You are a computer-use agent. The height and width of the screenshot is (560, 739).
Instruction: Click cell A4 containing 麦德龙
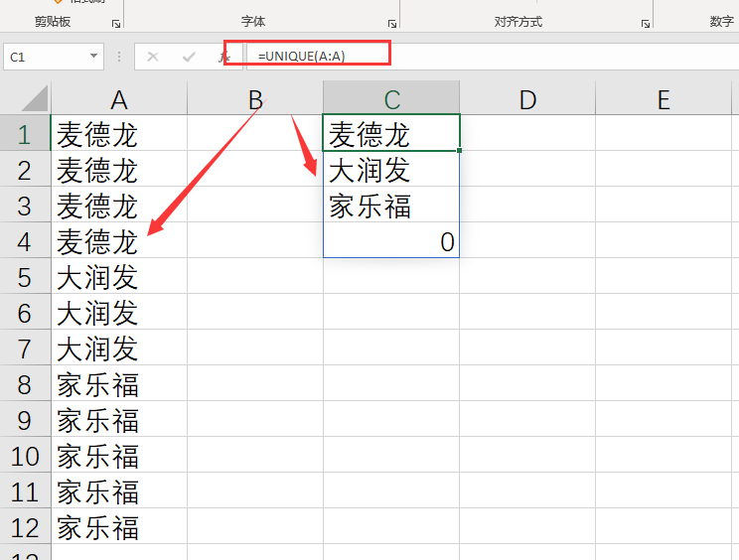(x=119, y=240)
